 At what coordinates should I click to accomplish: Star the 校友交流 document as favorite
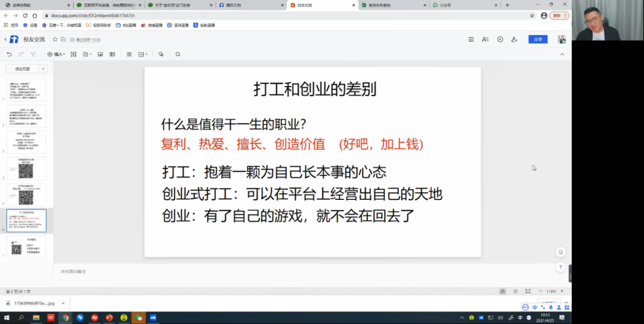coord(55,39)
